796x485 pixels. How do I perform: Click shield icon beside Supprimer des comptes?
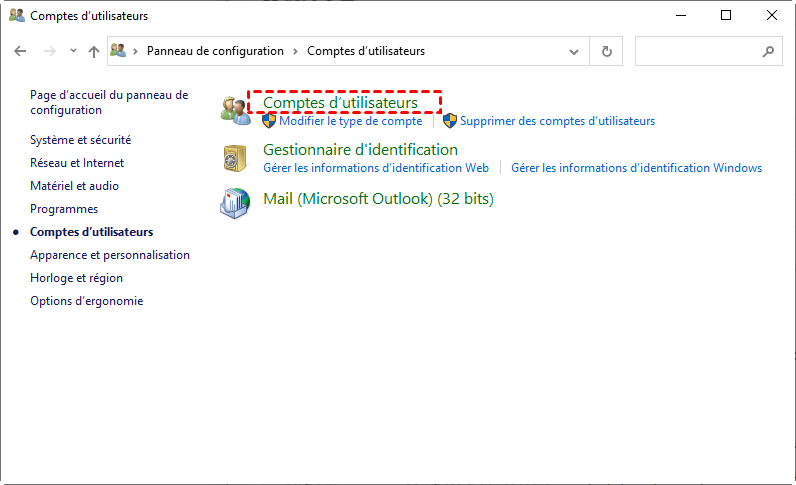point(450,121)
